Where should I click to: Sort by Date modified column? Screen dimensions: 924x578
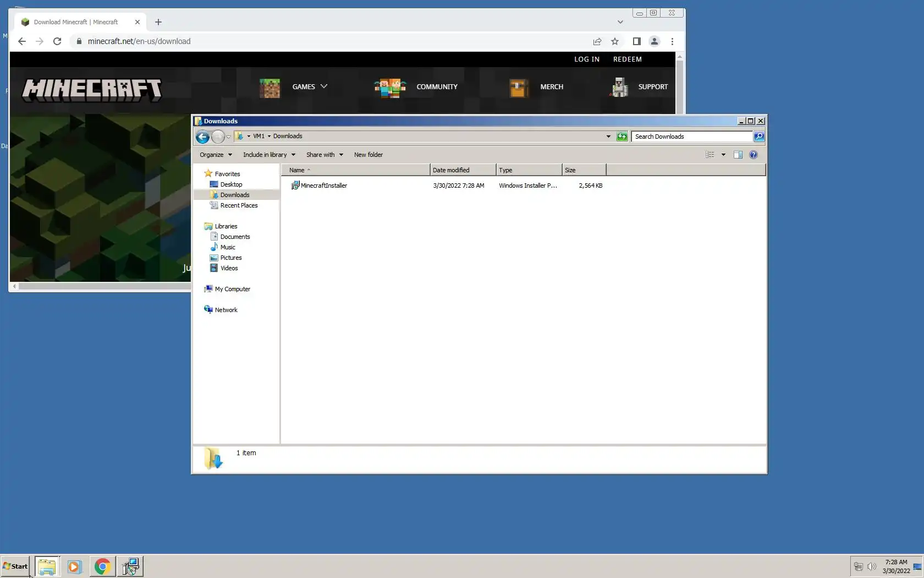point(463,170)
